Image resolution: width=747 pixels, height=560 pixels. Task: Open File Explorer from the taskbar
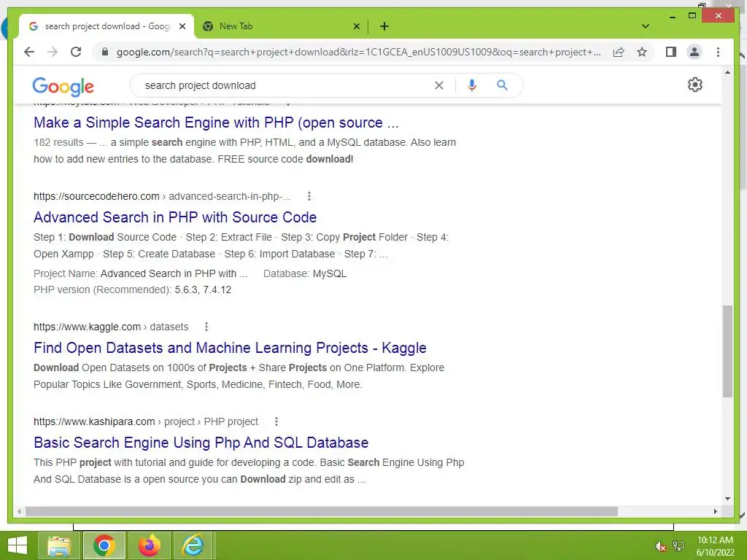59,545
